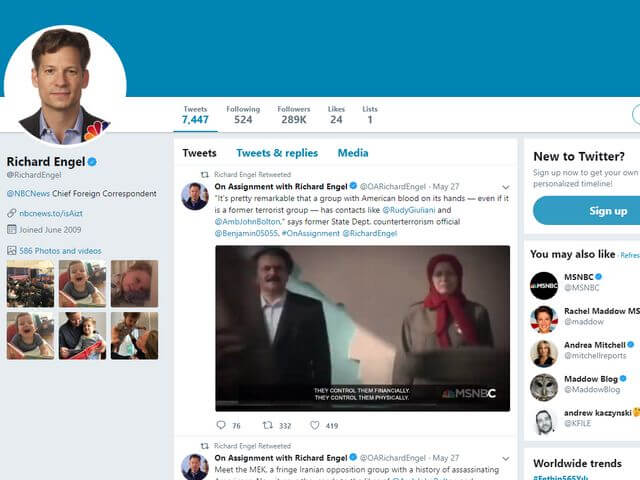Screen dimensions: 640x480
Task: Open the Maddow Blog owl avatar
Action: coord(544,387)
